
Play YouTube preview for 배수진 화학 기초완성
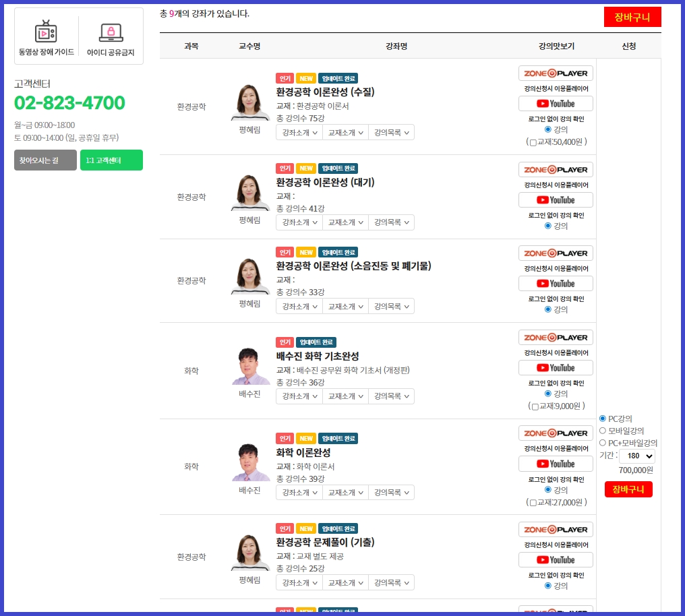(556, 368)
